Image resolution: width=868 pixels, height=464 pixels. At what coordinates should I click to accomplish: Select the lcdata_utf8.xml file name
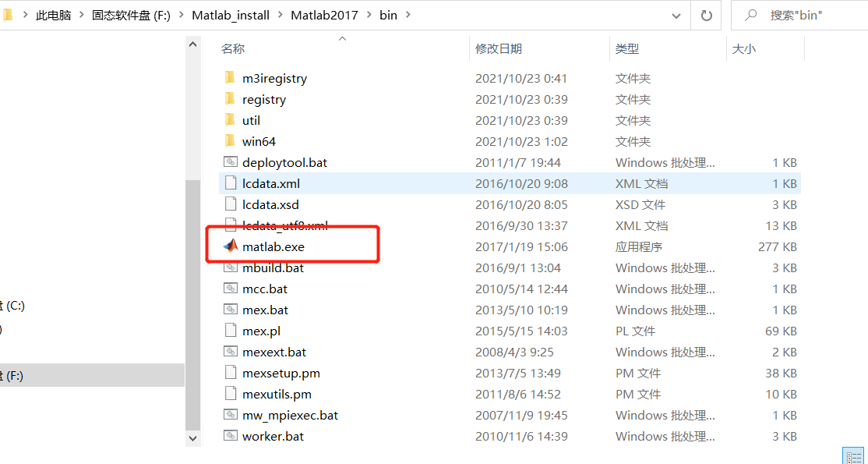pyautogui.click(x=285, y=225)
